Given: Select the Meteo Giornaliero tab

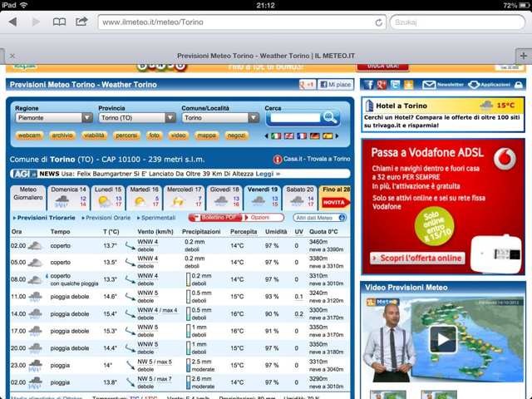Looking at the screenshot, I should tap(27, 198).
